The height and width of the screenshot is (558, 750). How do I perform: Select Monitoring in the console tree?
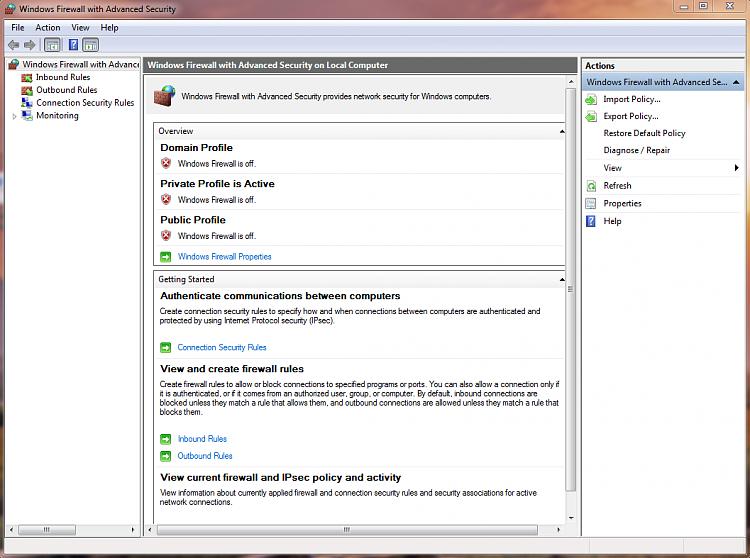click(x=57, y=115)
